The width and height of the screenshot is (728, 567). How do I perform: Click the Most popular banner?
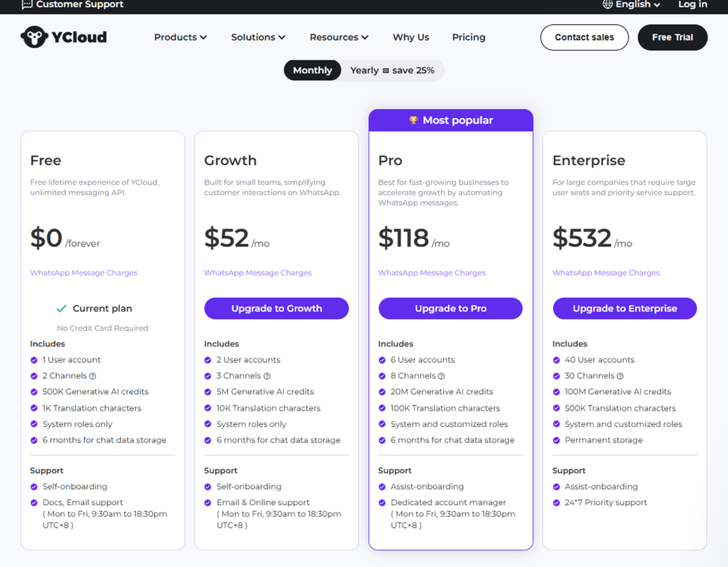451,120
